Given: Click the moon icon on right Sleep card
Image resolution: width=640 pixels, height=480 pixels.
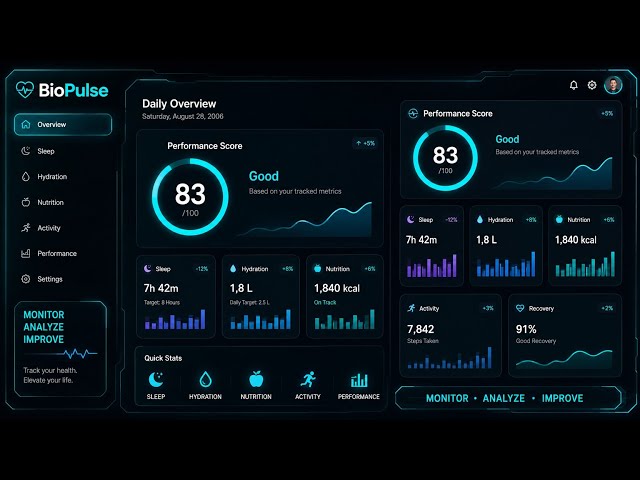Looking at the screenshot, I should coord(410,220).
